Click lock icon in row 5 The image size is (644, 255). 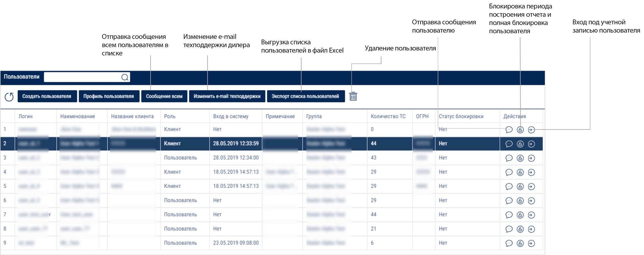click(520, 186)
